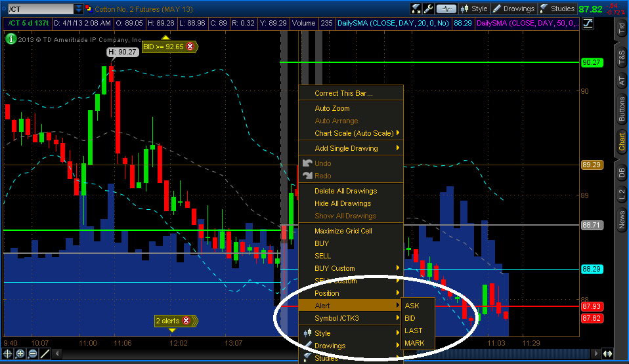Expand Add Single Drawing submenu

click(351, 148)
